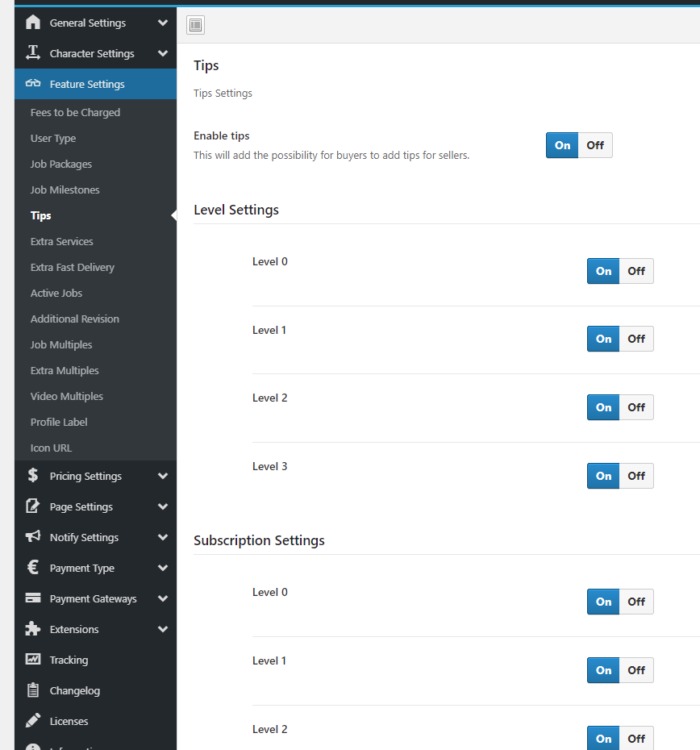Expand Payment Type chevron
The height and width of the screenshot is (750, 700).
click(163, 568)
